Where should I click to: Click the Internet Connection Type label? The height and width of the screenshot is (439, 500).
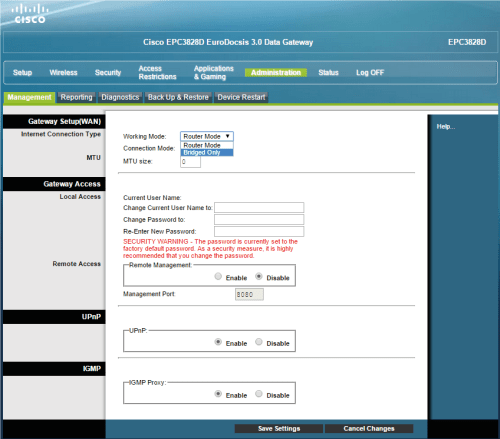61,134
